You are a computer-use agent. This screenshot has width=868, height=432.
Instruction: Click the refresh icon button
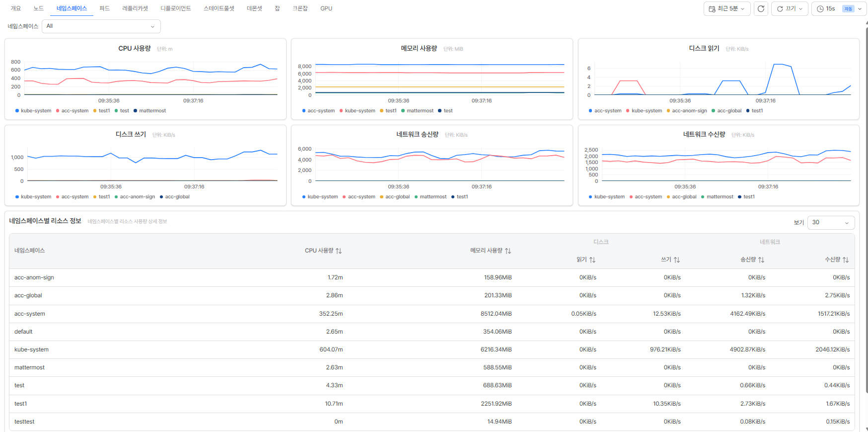tap(761, 8)
